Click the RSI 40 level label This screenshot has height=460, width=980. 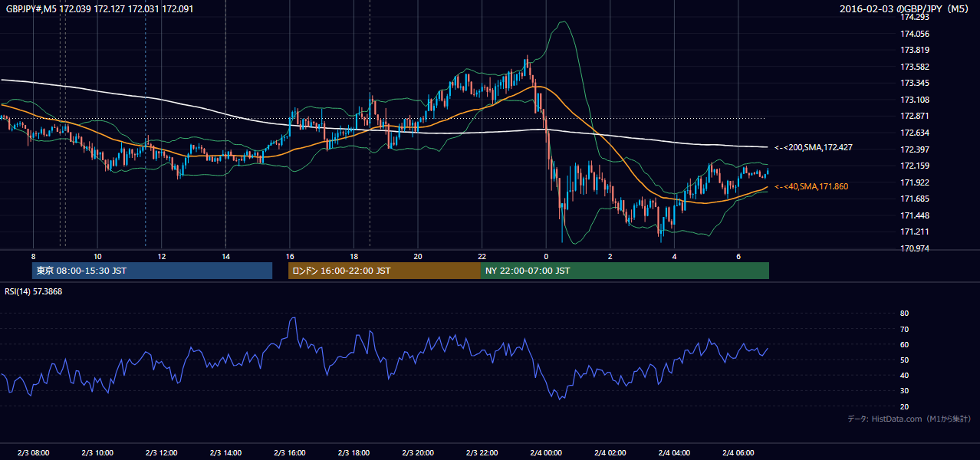pyautogui.click(x=905, y=375)
